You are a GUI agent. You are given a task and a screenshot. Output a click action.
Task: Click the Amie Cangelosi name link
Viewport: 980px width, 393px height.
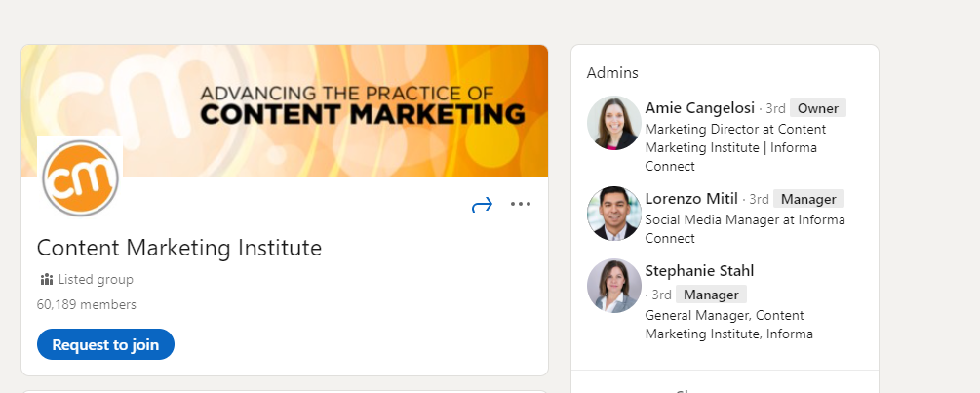699,108
